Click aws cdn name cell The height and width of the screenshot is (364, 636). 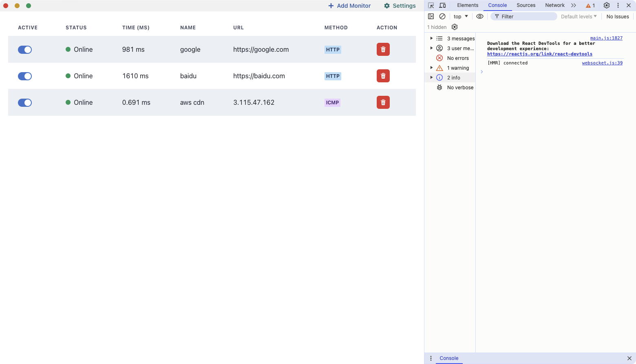pyautogui.click(x=192, y=102)
